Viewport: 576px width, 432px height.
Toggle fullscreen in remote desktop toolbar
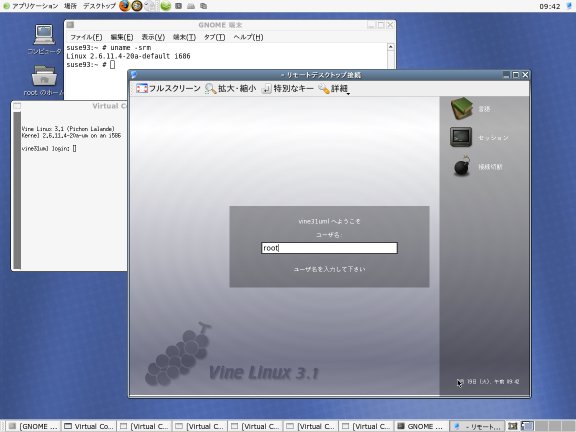(x=168, y=88)
